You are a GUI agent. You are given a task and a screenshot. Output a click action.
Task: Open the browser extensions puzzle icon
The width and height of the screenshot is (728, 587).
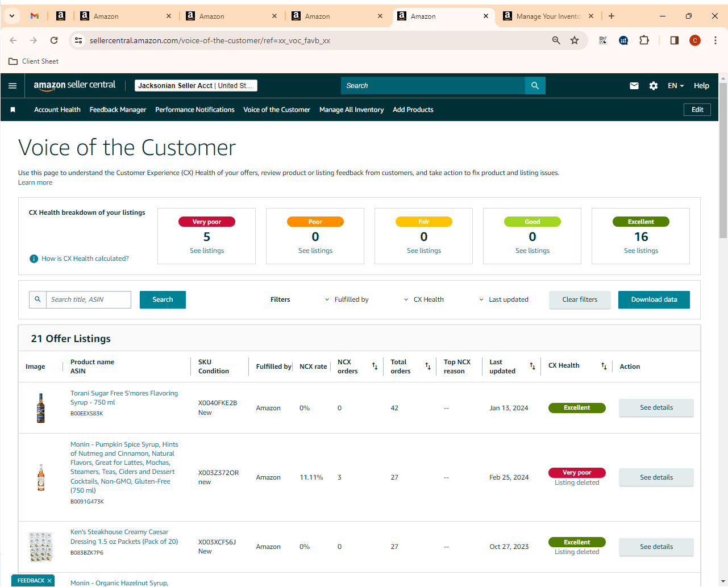coord(644,40)
